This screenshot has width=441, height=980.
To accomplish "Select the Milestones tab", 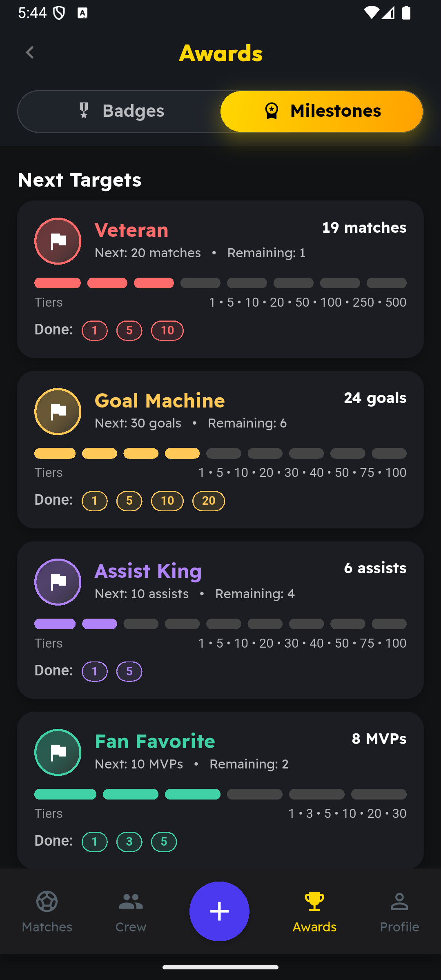I will [322, 111].
